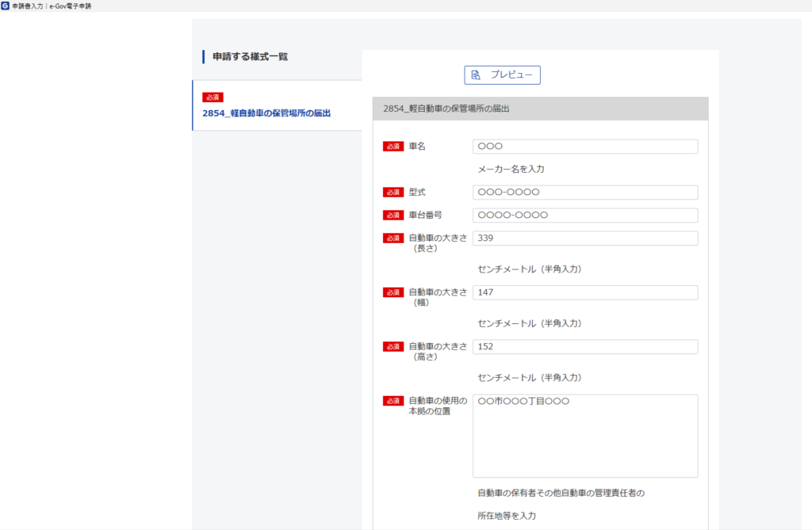Click the メーカー名を入力 hint text
This screenshot has height=530, width=812.
pyautogui.click(x=510, y=169)
